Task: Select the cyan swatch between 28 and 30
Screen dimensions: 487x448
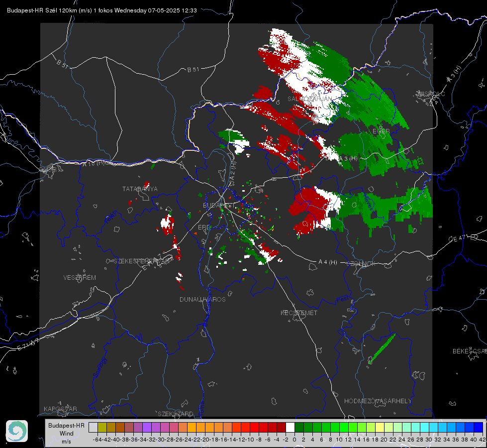Action: point(425,427)
